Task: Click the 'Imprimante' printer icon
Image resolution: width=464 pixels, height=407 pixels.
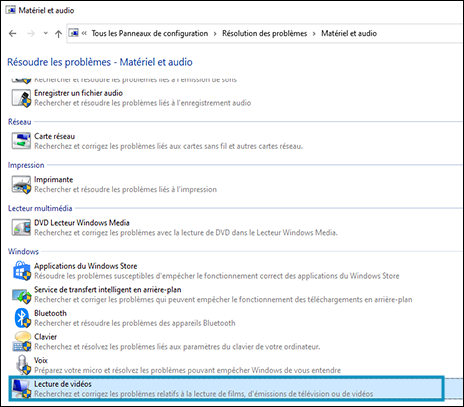Action: coord(21,184)
